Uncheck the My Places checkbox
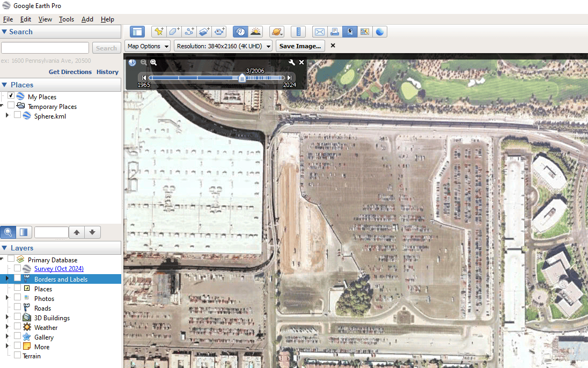This screenshot has width=588, height=368. [x=11, y=95]
